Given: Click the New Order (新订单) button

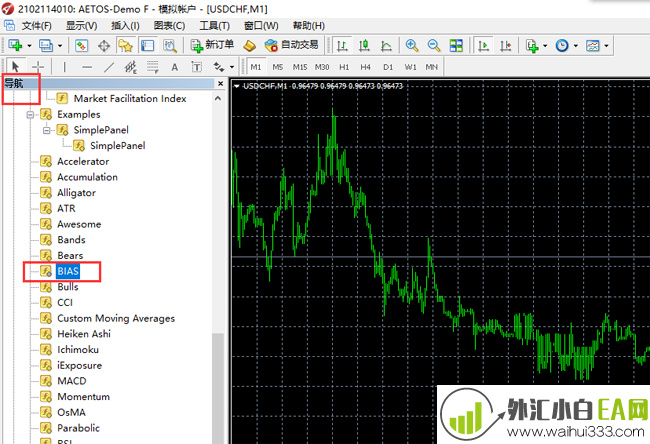Looking at the screenshot, I should click(x=212, y=45).
